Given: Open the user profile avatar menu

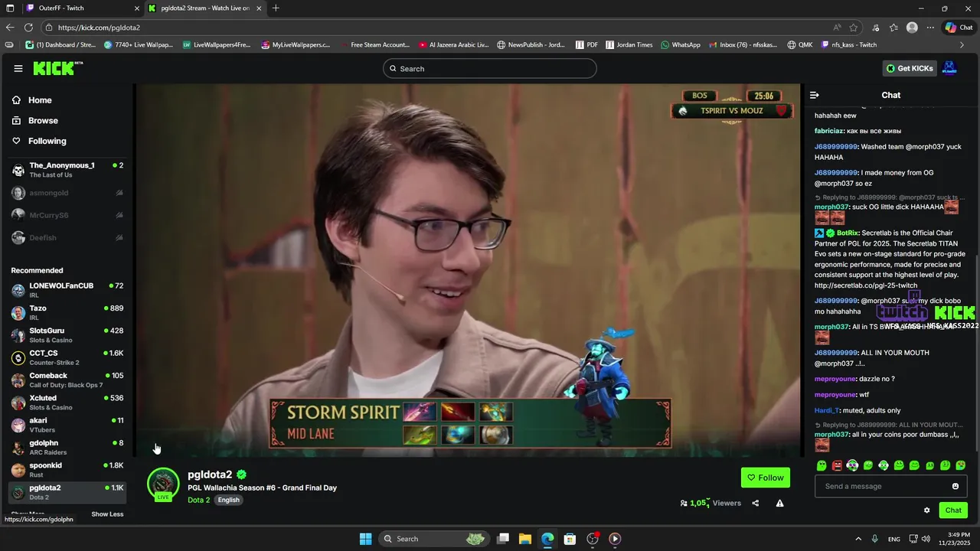Looking at the screenshot, I should coord(949,68).
